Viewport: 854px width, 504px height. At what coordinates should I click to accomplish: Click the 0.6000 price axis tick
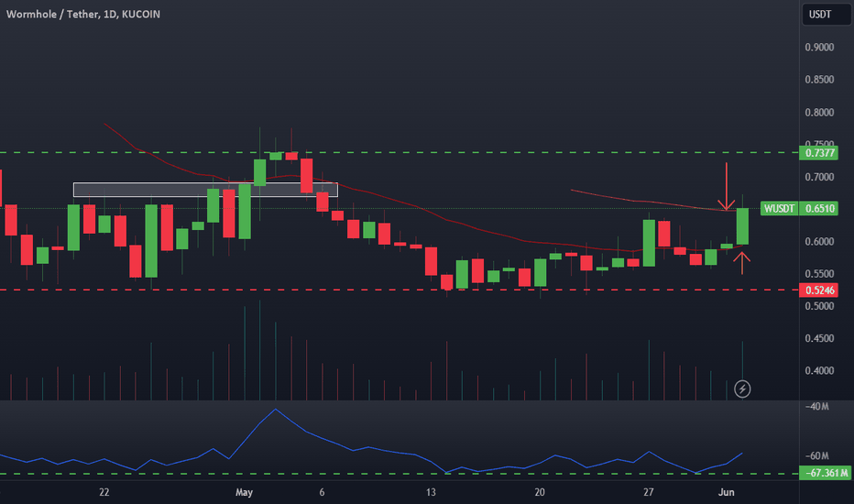(x=819, y=241)
